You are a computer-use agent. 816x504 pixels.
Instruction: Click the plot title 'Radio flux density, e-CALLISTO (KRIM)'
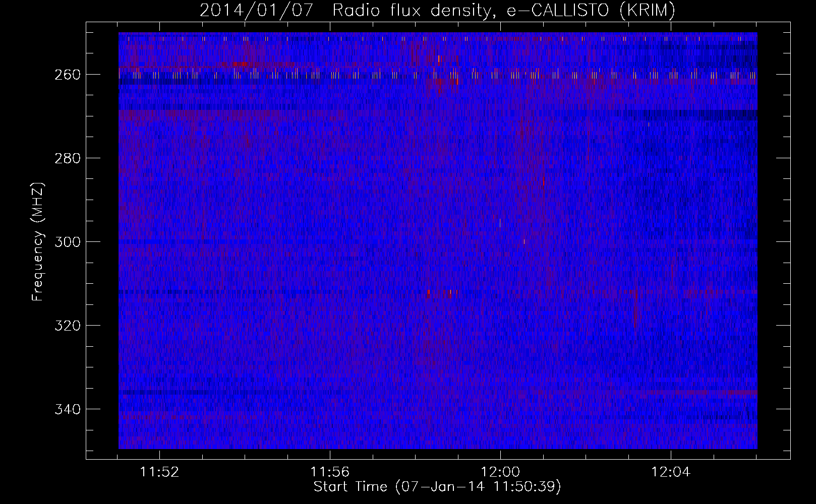coord(503,10)
